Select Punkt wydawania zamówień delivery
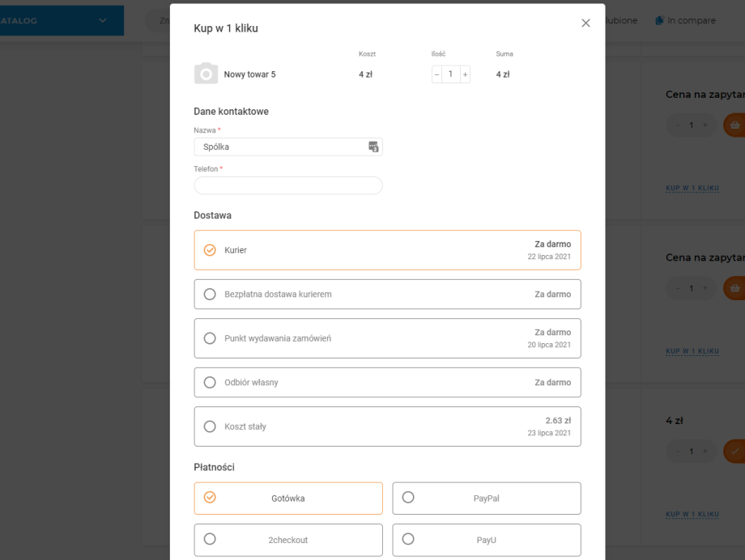745x560 pixels. coord(387,338)
